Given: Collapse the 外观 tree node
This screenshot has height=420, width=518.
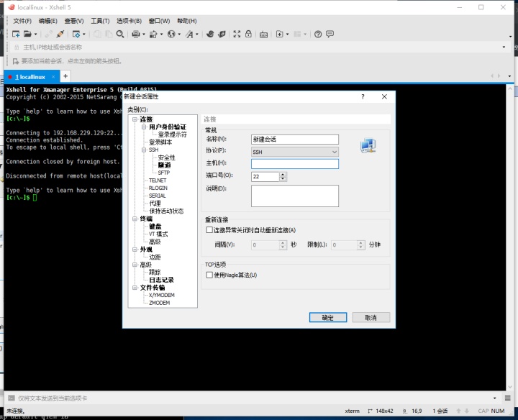Looking at the screenshot, I should [135, 250].
